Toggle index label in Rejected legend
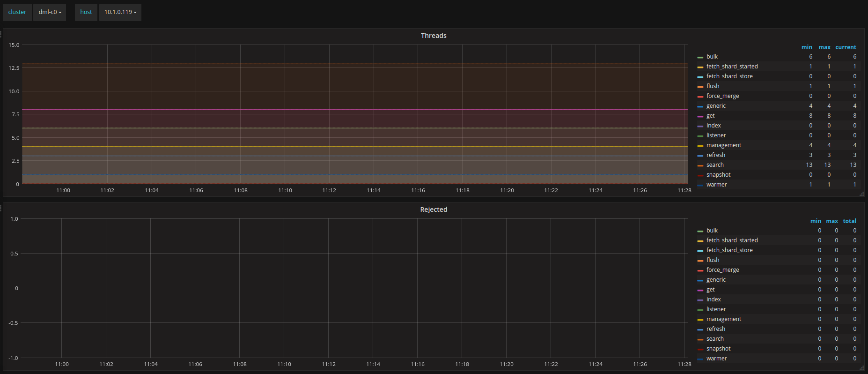The image size is (868, 374). coord(714,299)
